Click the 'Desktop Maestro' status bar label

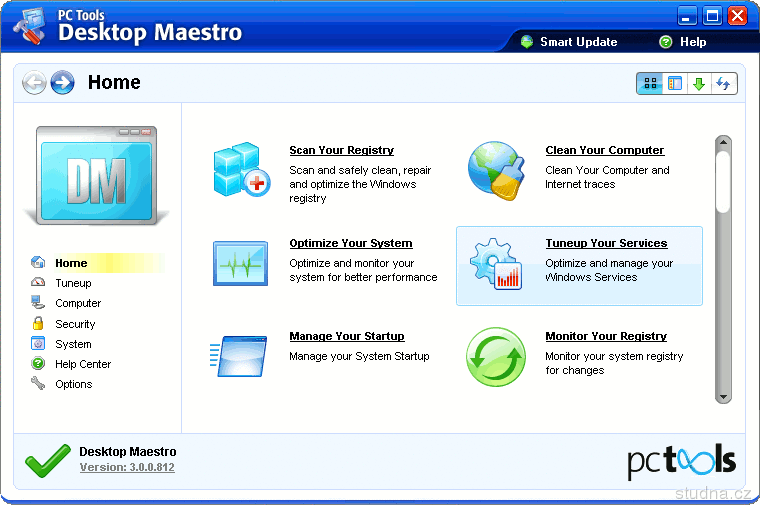[128, 452]
